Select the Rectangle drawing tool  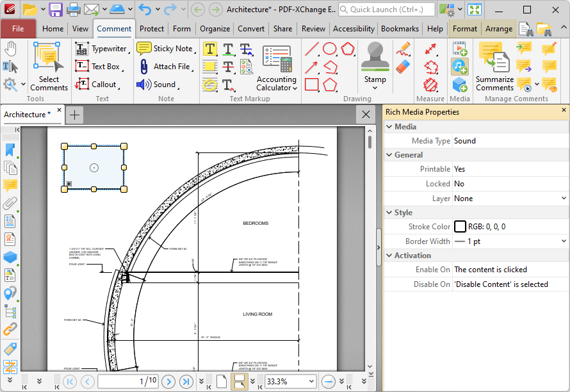pyautogui.click(x=312, y=85)
